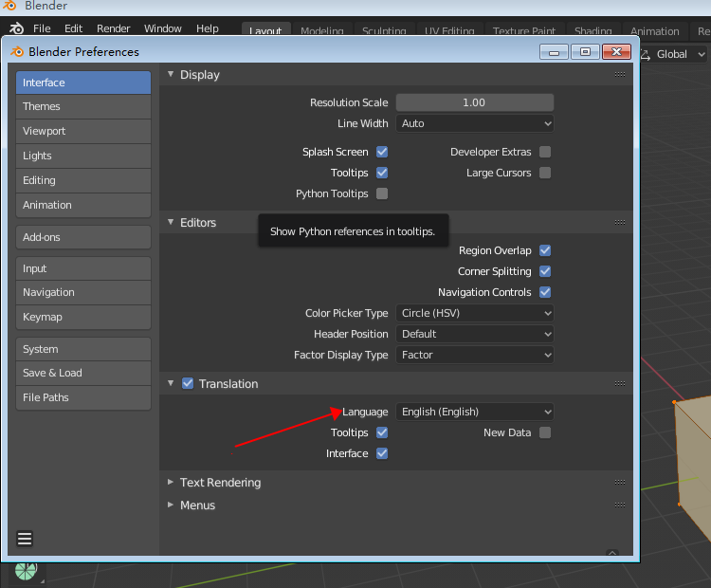
Task: Open Keymap preferences section
Action: click(x=83, y=317)
